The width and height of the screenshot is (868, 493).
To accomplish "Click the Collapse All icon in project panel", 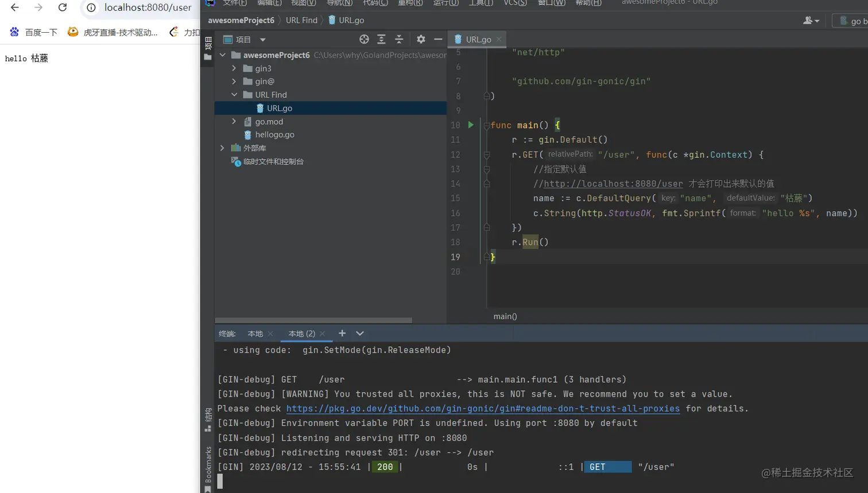I will 399,39.
